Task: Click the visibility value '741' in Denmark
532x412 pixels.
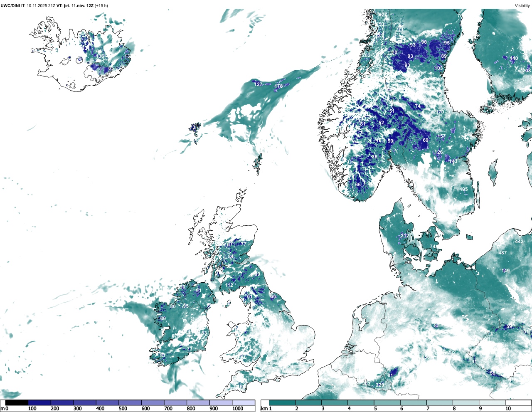Action: pyautogui.click(x=433, y=247)
